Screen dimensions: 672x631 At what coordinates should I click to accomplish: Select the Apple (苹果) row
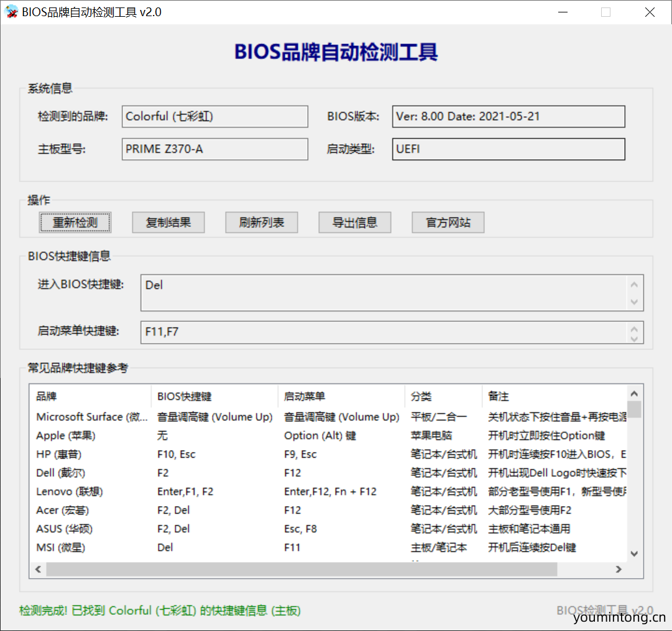(328, 436)
